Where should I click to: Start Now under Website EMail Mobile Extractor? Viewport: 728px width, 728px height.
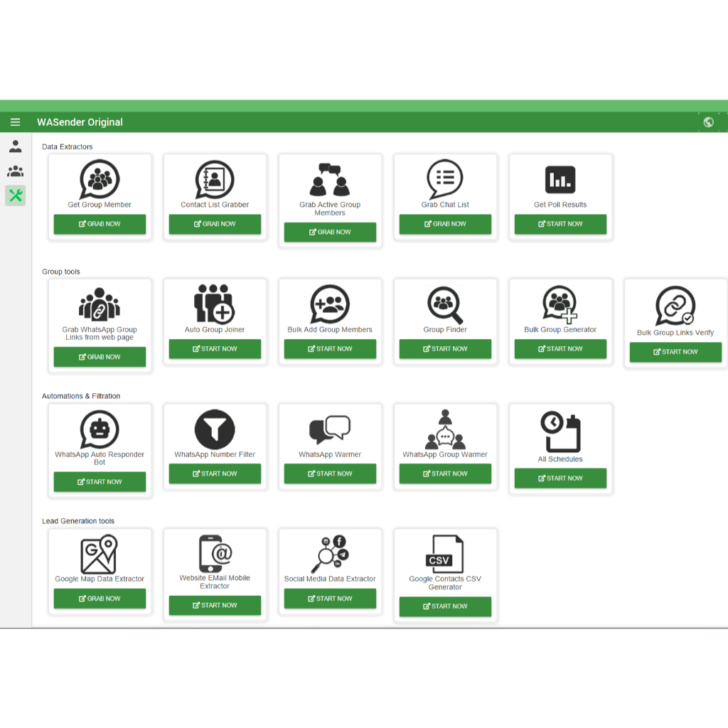pyautogui.click(x=215, y=606)
